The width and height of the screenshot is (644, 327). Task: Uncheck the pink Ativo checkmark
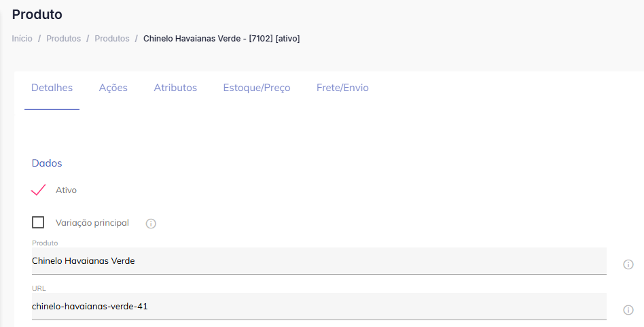coord(39,190)
